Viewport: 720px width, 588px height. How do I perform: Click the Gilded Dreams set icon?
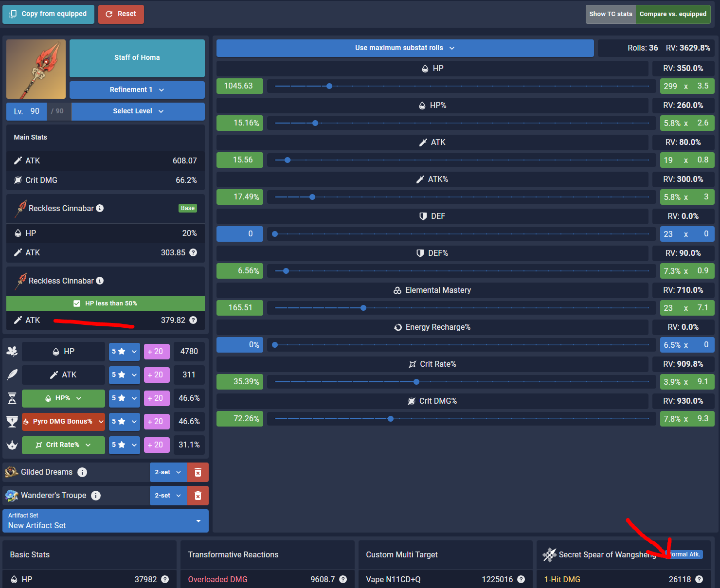[x=11, y=472]
